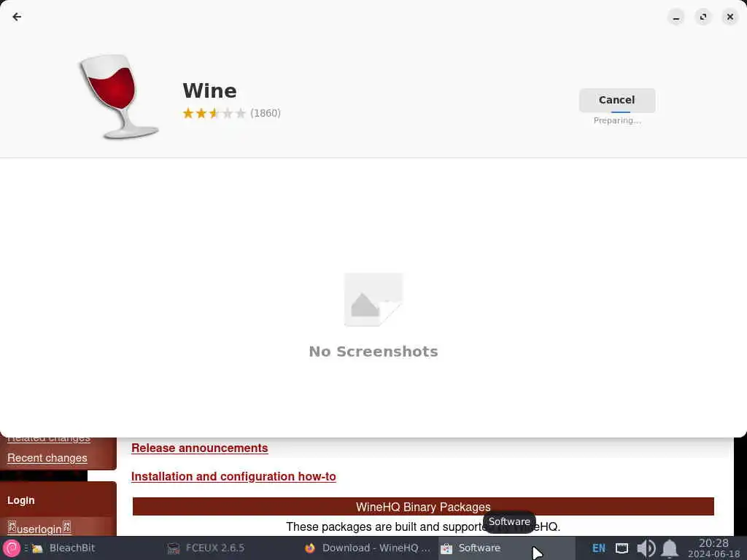Open Release announcements link in browser
The height and width of the screenshot is (560, 747).
(200, 448)
